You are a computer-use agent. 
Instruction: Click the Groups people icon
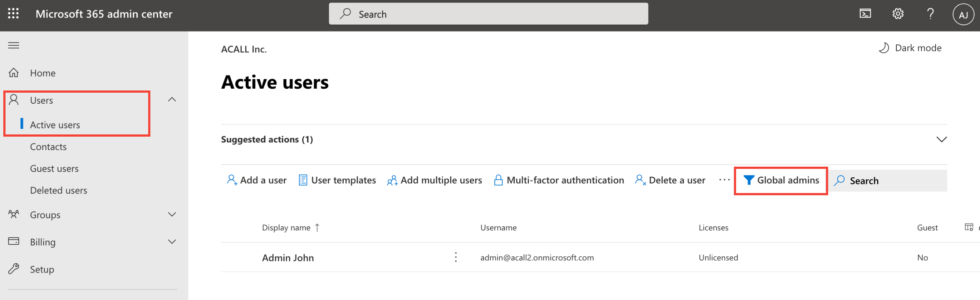(x=14, y=214)
